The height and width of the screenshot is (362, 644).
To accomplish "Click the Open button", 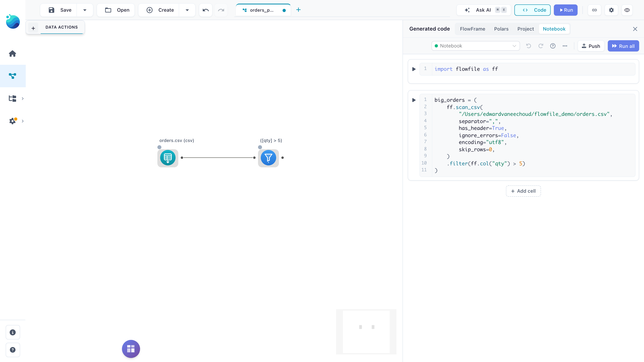I will (116, 10).
